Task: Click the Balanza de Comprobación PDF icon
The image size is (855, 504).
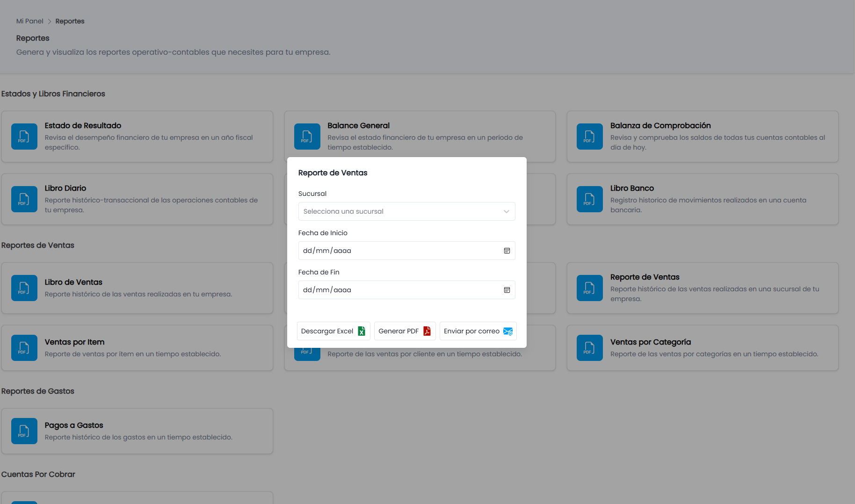Action: coord(590,137)
